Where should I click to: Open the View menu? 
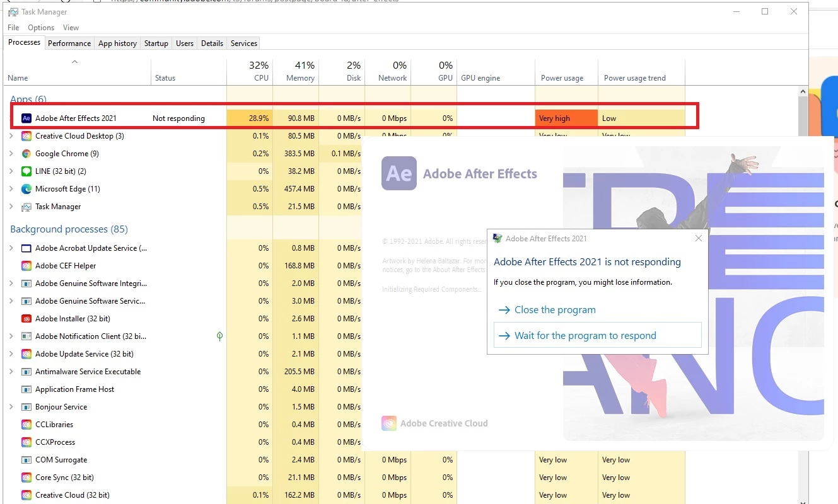coord(71,28)
